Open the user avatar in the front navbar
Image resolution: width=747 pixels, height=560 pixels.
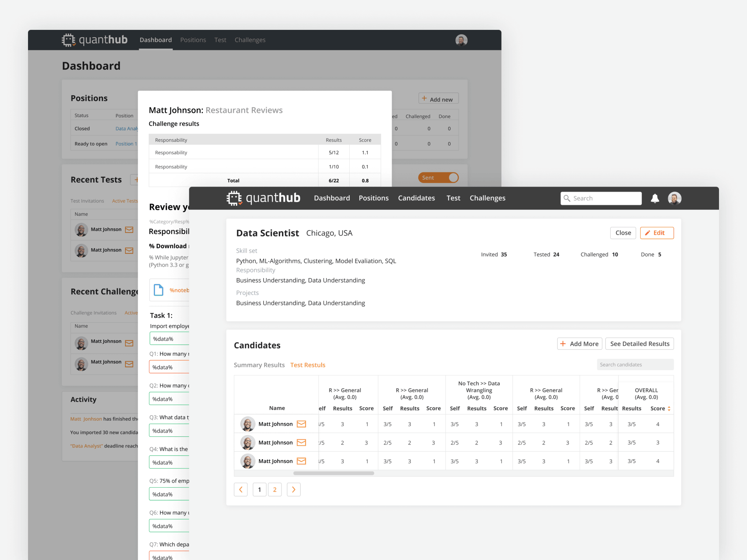point(675,198)
